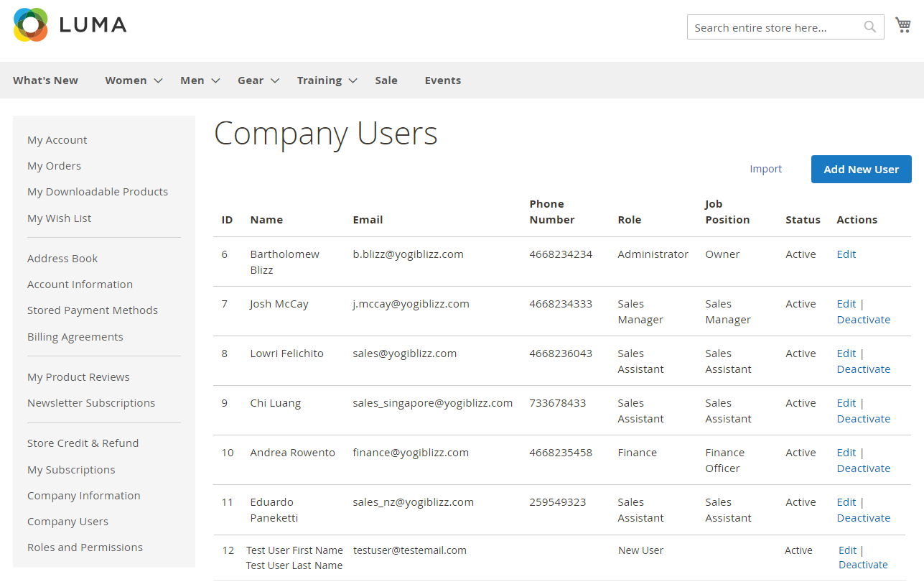Viewport: 924px width, 587px height.
Task: Click the Owner job position cell
Action: pyautogui.click(x=722, y=254)
